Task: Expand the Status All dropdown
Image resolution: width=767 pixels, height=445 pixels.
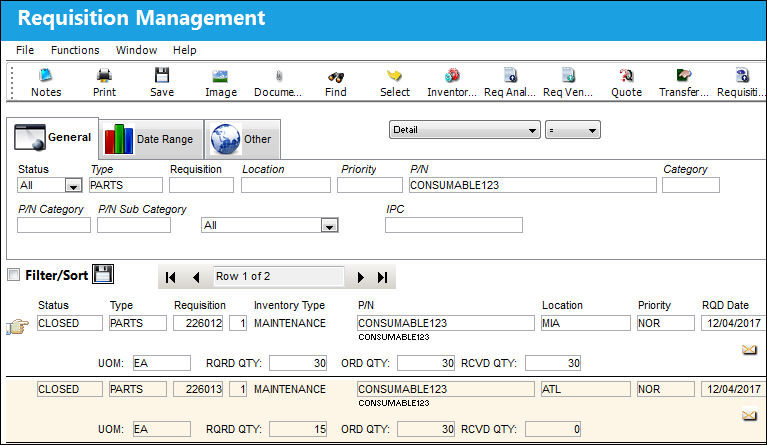Action: click(x=73, y=185)
